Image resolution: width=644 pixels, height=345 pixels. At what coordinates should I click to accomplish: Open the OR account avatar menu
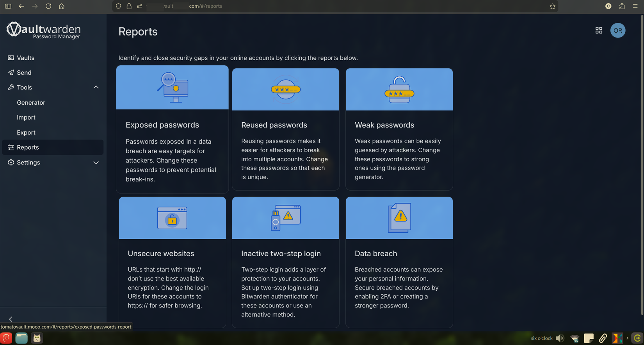[x=617, y=30]
